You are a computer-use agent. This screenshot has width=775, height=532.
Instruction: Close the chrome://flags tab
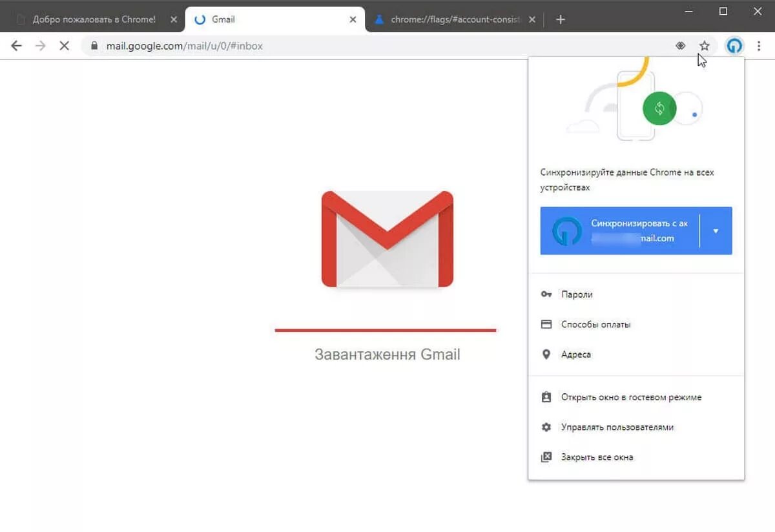(532, 19)
